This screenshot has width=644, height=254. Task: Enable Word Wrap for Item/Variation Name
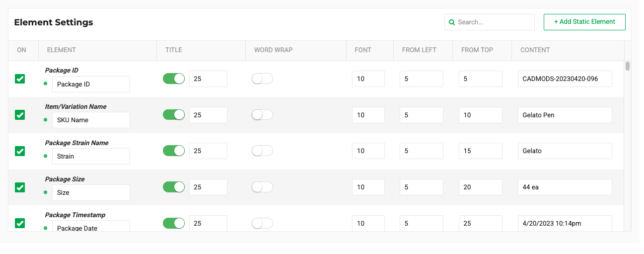pyautogui.click(x=262, y=115)
